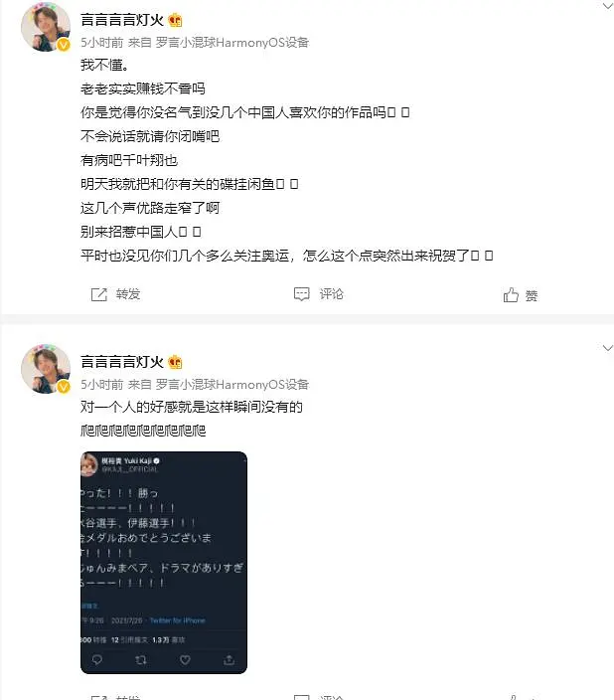Click second post's HarmonyOS device source link
The height and width of the screenshot is (700, 614).
click(x=232, y=385)
